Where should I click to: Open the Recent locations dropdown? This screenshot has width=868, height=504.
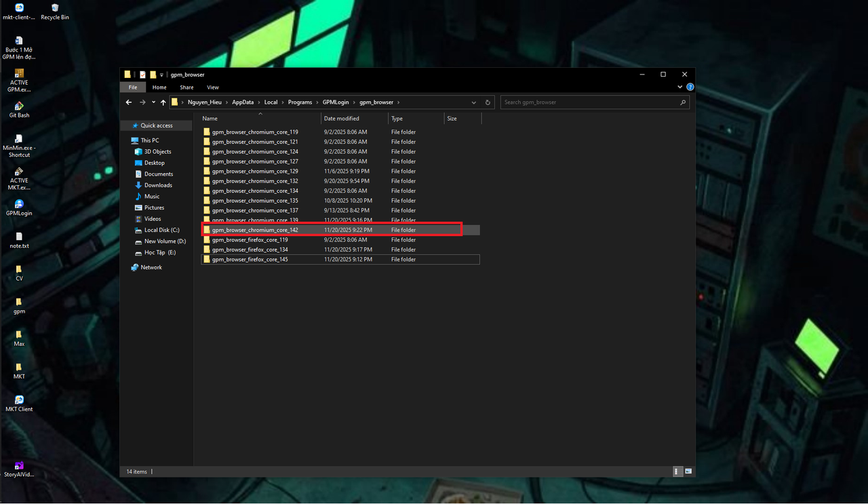pyautogui.click(x=153, y=102)
